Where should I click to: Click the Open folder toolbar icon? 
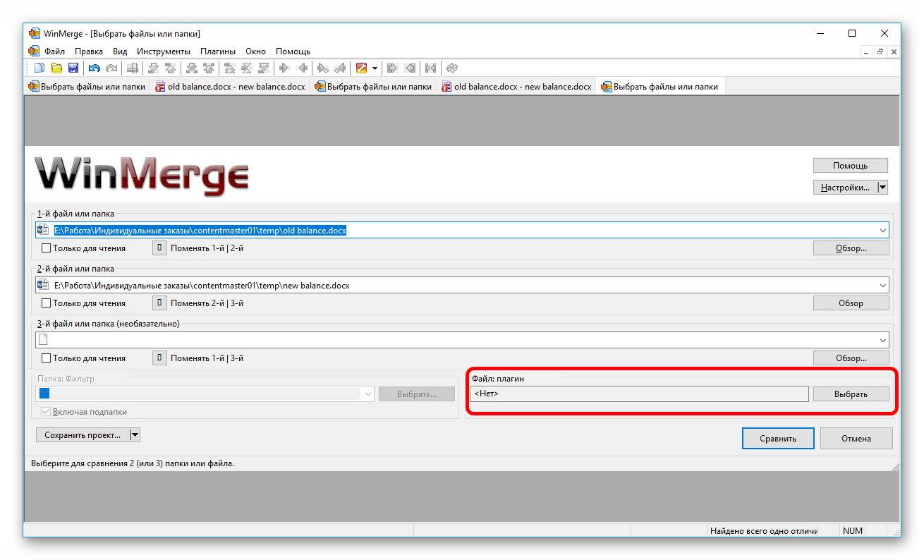tap(56, 68)
